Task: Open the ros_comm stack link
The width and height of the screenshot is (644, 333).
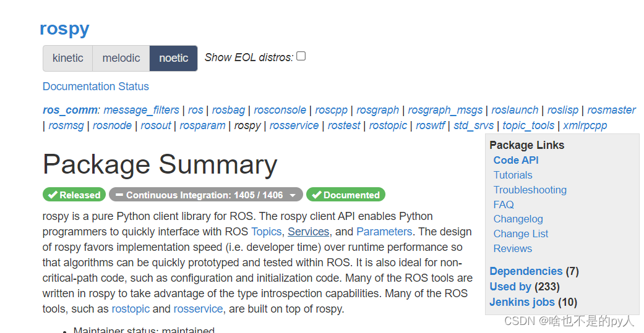Action: pyautogui.click(x=70, y=110)
